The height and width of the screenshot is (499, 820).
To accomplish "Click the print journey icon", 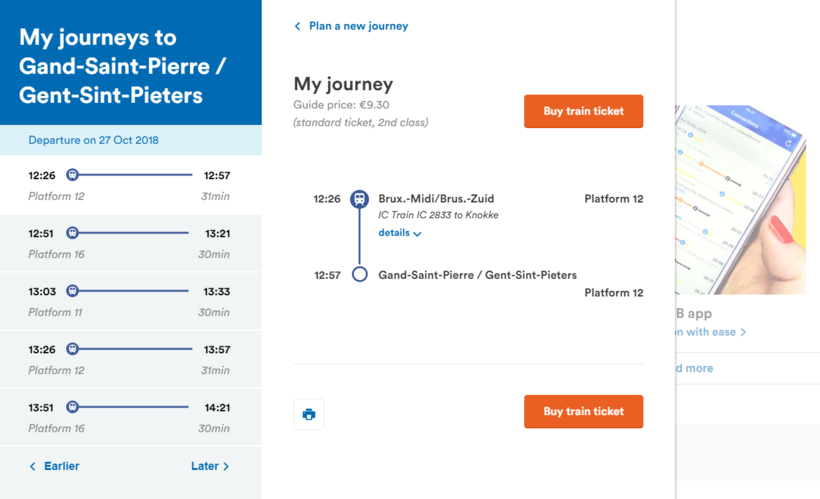I will [x=309, y=414].
